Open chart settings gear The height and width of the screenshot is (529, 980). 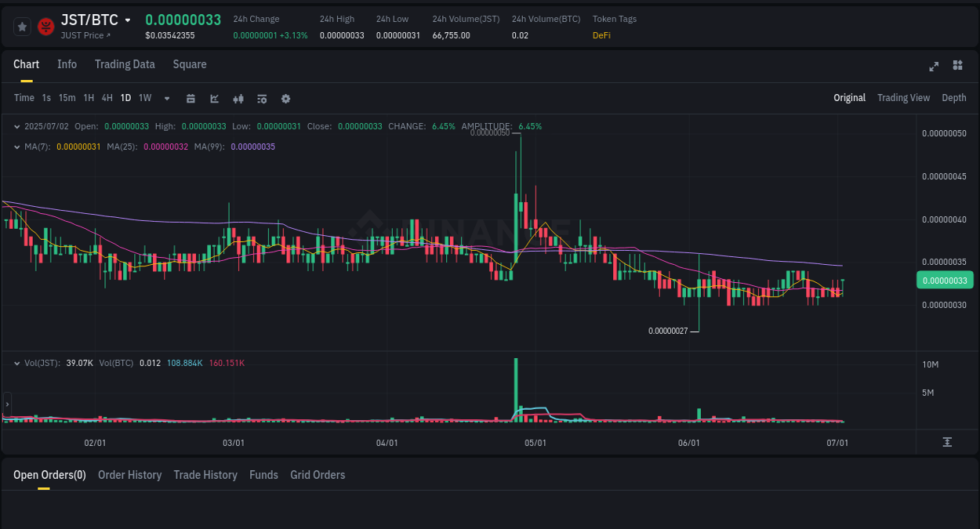(x=285, y=98)
